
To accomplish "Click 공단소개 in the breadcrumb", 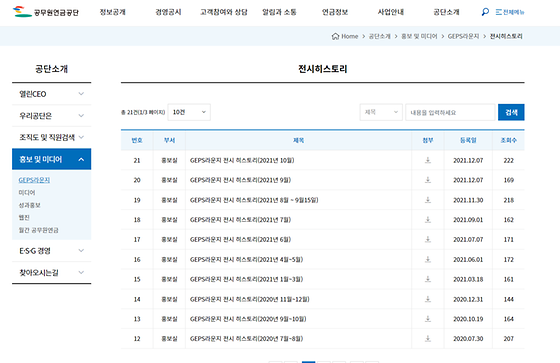I will point(379,36).
